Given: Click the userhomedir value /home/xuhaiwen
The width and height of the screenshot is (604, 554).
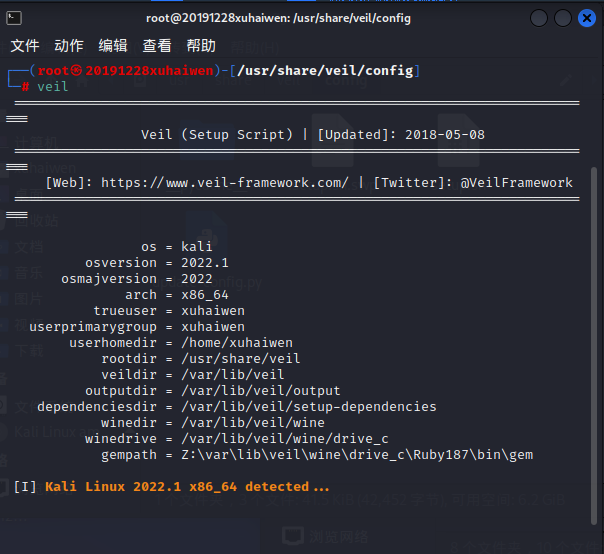Looking at the screenshot, I should tap(237, 342).
